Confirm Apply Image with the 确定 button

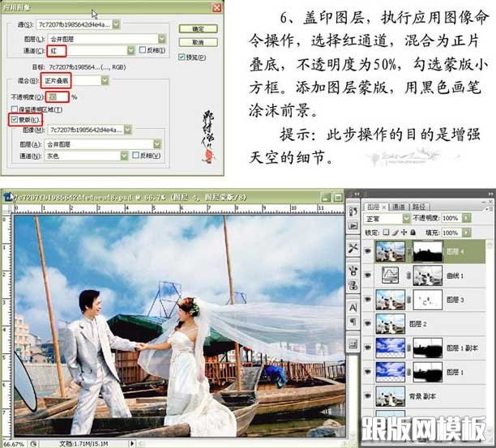198,29
